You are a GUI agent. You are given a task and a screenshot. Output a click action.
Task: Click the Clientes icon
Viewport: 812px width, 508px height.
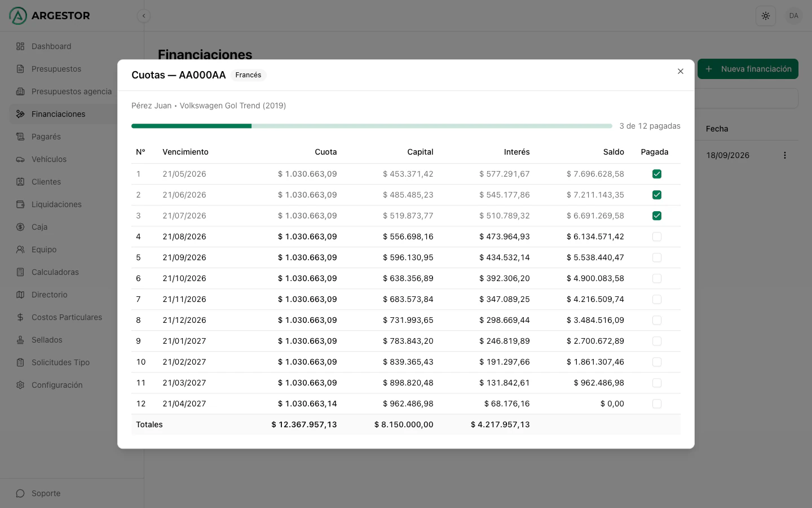[x=20, y=182]
